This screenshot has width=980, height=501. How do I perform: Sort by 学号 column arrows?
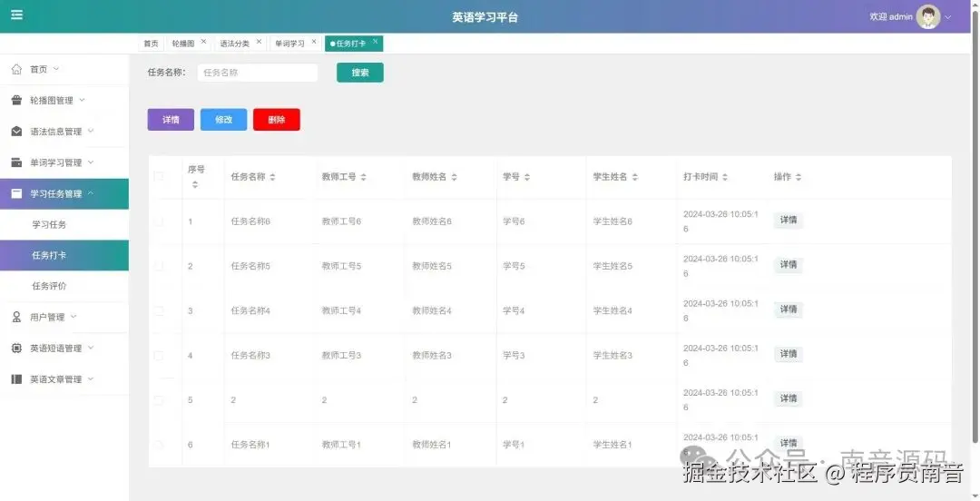coord(527,177)
